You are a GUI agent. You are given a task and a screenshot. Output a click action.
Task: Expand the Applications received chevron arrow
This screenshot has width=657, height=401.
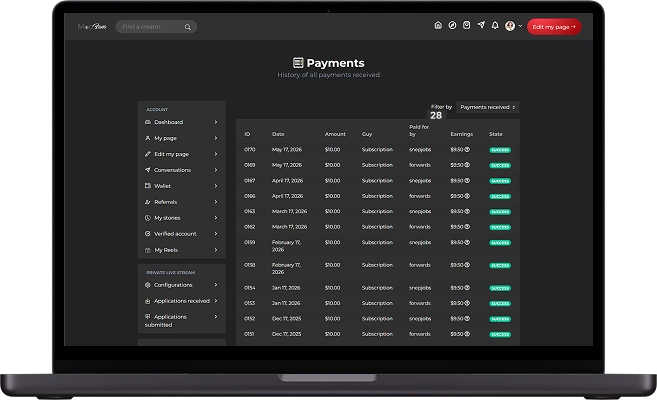click(x=216, y=301)
